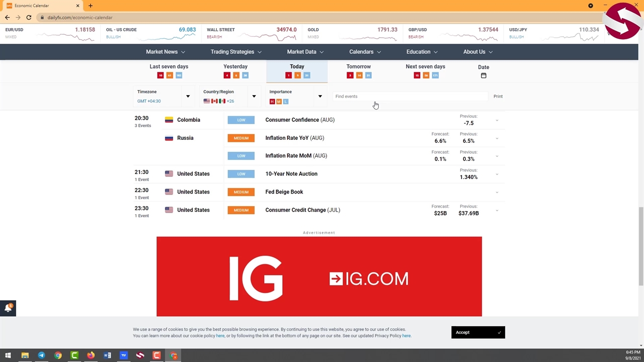This screenshot has width=644, height=362.
Task: Click the Find events search field
Action: point(410,97)
